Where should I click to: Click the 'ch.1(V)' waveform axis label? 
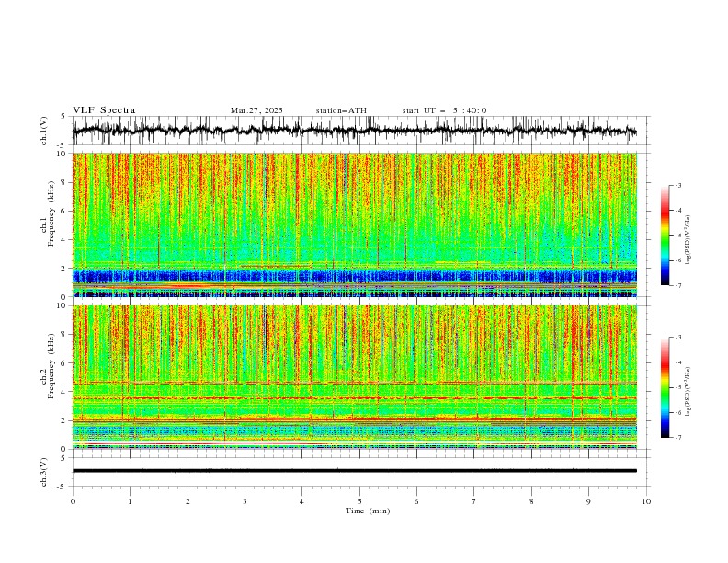[x=44, y=131]
